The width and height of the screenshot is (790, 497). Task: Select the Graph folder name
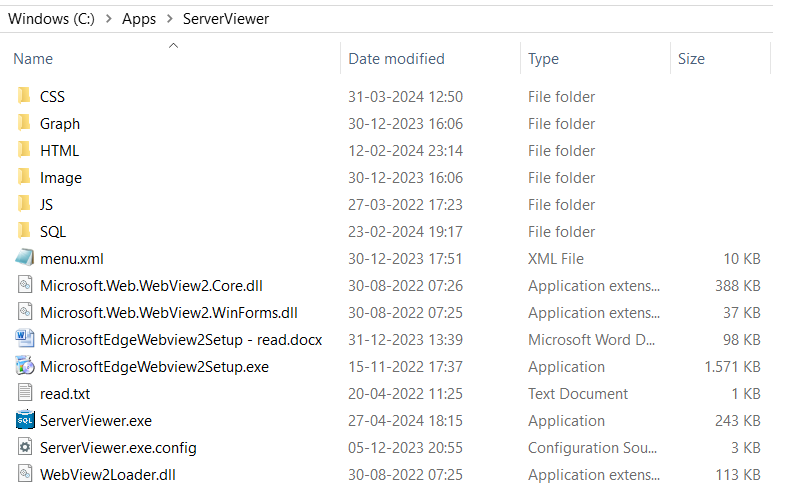[60, 124]
